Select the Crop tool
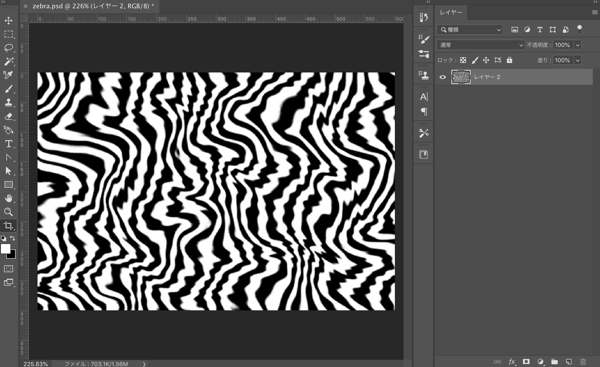Screen dimensions: 600x367 tap(8, 225)
